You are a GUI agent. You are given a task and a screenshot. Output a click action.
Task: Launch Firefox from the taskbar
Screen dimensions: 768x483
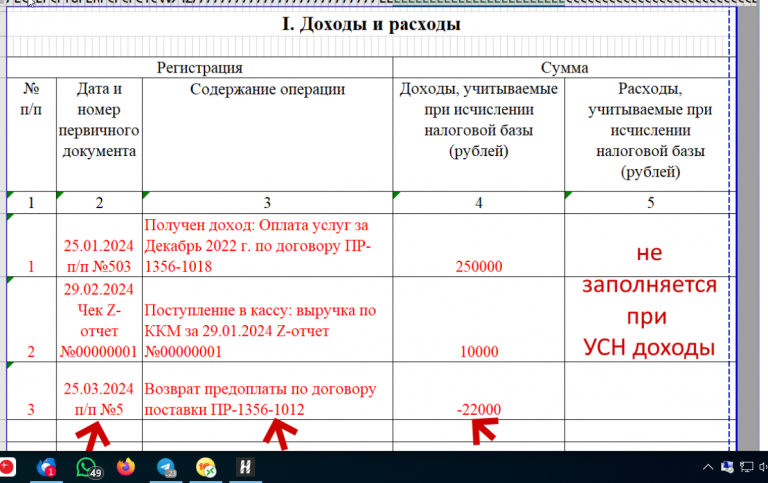coord(126,467)
